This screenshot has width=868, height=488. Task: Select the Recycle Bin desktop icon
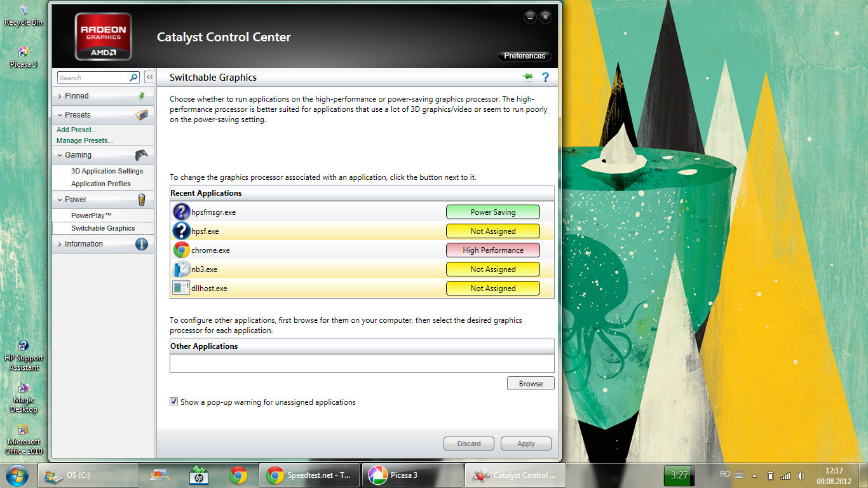point(24,15)
